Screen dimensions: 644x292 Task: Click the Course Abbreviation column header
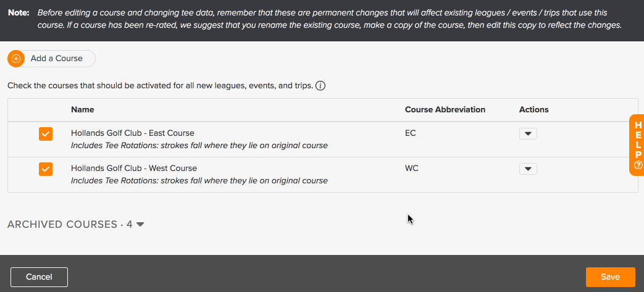(445, 110)
